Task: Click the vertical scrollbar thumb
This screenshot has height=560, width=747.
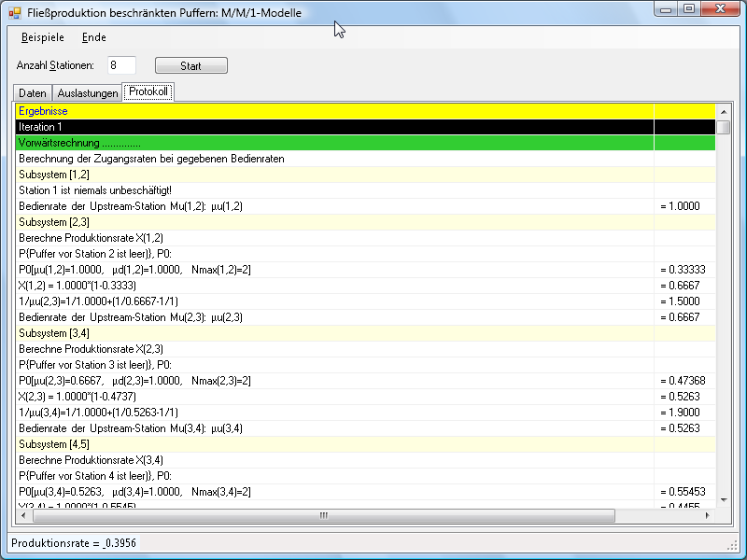Action: (x=723, y=127)
